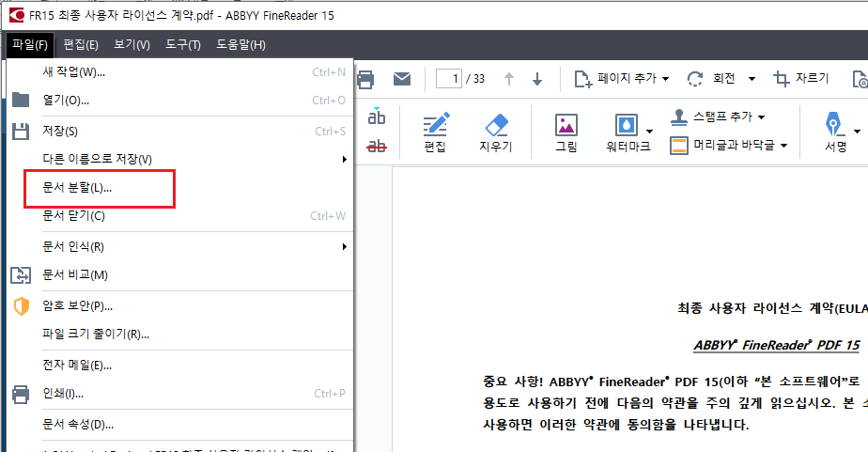Screen dimensions: 868x452
Task: Choose 인쇄(I)... entry
Action: (x=180, y=394)
